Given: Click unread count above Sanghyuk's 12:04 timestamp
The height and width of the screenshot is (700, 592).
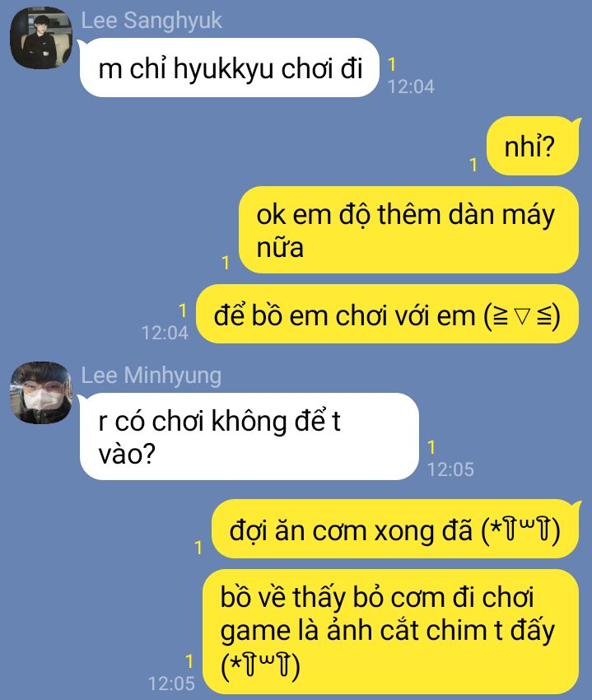Looking at the screenshot, I should 392,64.
